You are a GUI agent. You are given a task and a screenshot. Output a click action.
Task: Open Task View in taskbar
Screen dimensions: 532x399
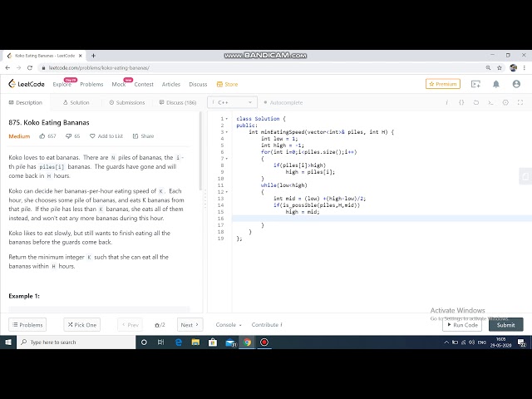click(160, 342)
